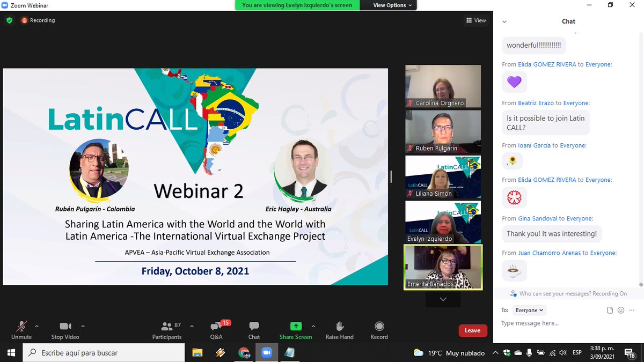644x362 pixels.
Task: Open the View layout options
Action: click(x=476, y=20)
